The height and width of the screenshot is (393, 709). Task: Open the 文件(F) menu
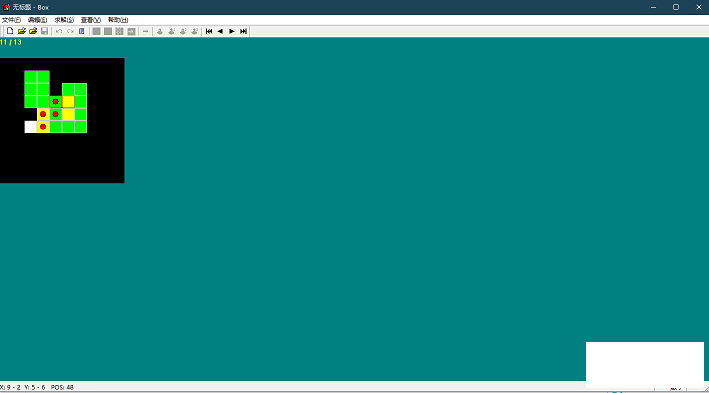click(11, 20)
